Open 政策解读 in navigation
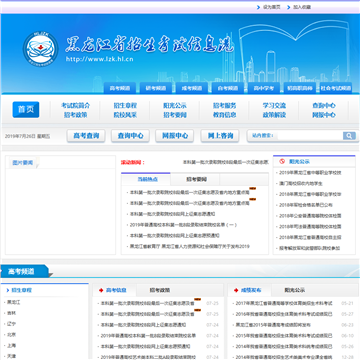Screen dimensions: 360x360 [x=274, y=115]
